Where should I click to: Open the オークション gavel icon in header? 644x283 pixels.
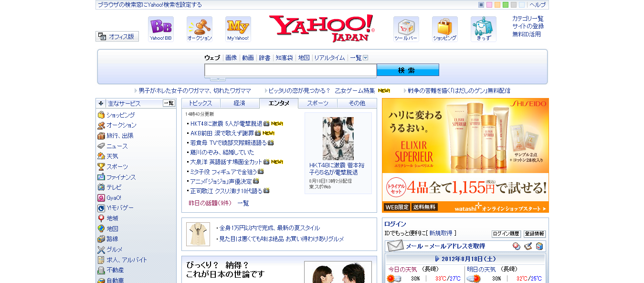(x=200, y=29)
